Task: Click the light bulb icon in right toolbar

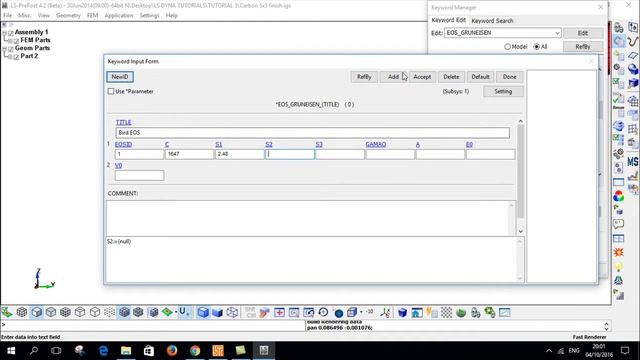Action: (618, 267)
